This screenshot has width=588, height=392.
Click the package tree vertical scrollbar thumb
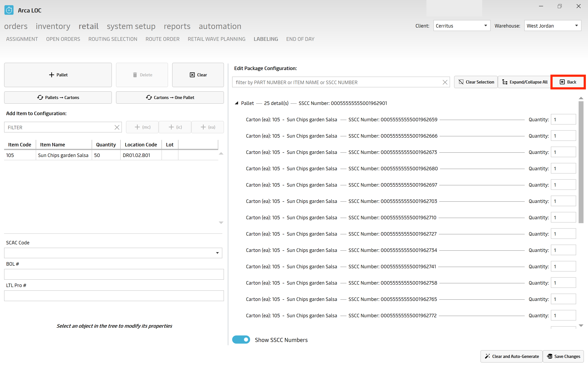581,162
